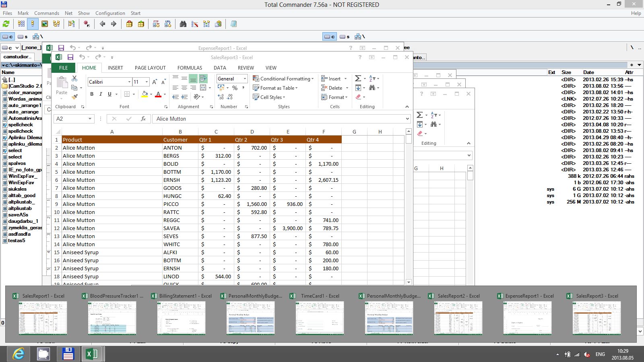Open the FILE tab in SalesReport3
644x362 pixels.
[64, 68]
